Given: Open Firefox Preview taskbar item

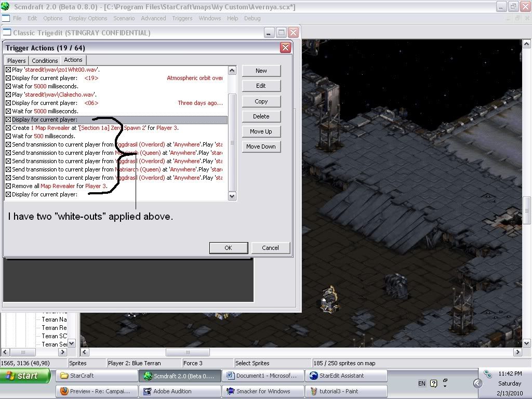Looking at the screenshot, I should [97, 391].
